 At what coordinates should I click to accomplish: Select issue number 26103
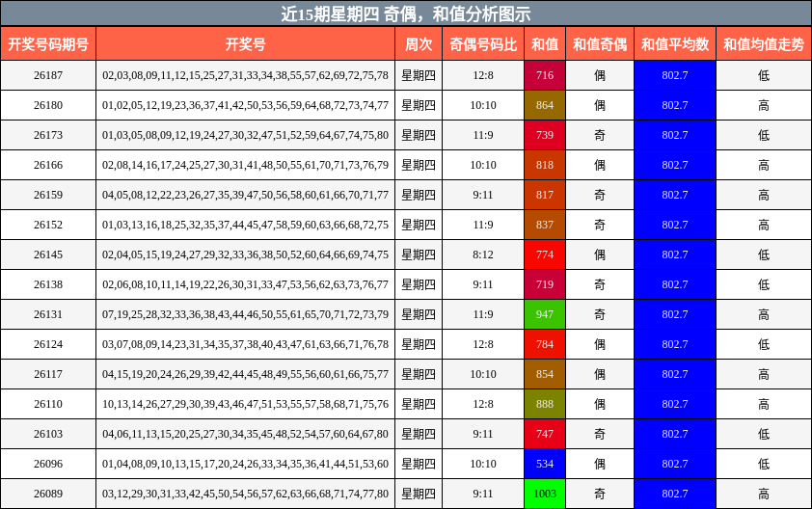48,434
